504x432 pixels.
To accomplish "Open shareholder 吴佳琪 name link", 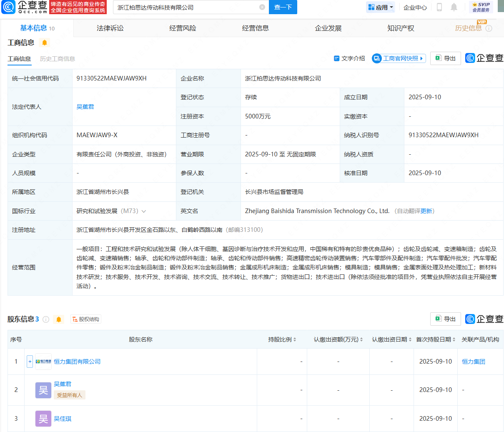I will (x=63, y=419).
